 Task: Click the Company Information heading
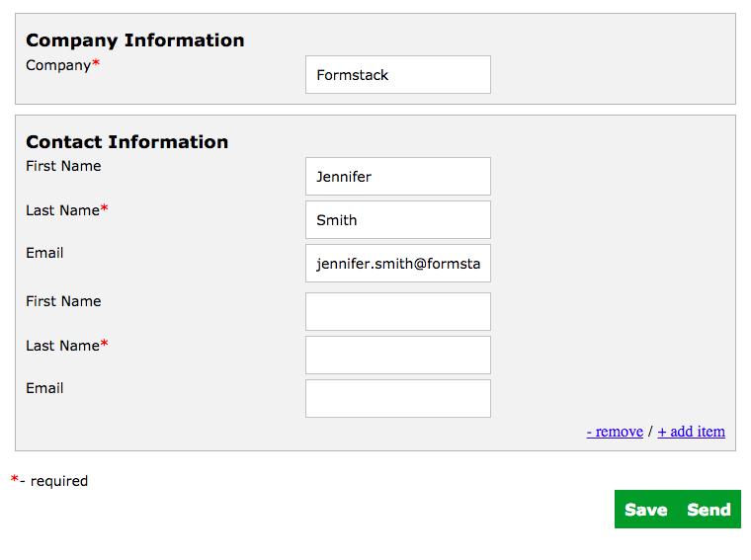pyautogui.click(x=135, y=40)
